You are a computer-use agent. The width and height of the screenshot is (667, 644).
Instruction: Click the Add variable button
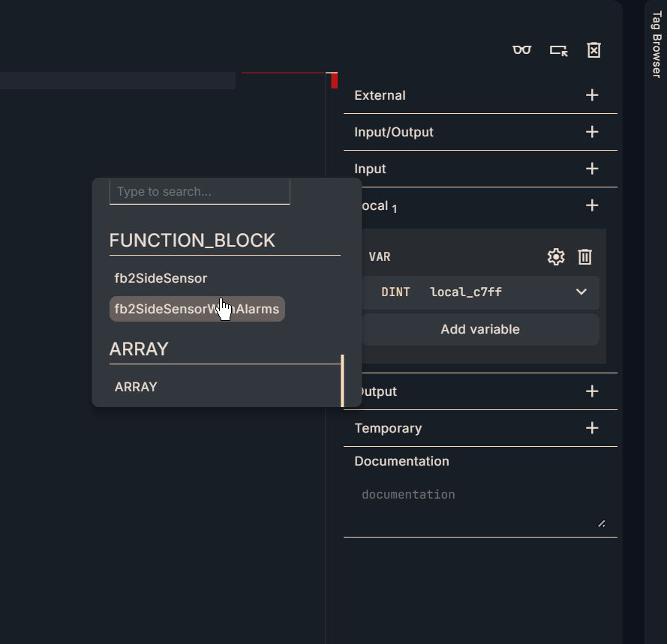(x=480, y=329)
